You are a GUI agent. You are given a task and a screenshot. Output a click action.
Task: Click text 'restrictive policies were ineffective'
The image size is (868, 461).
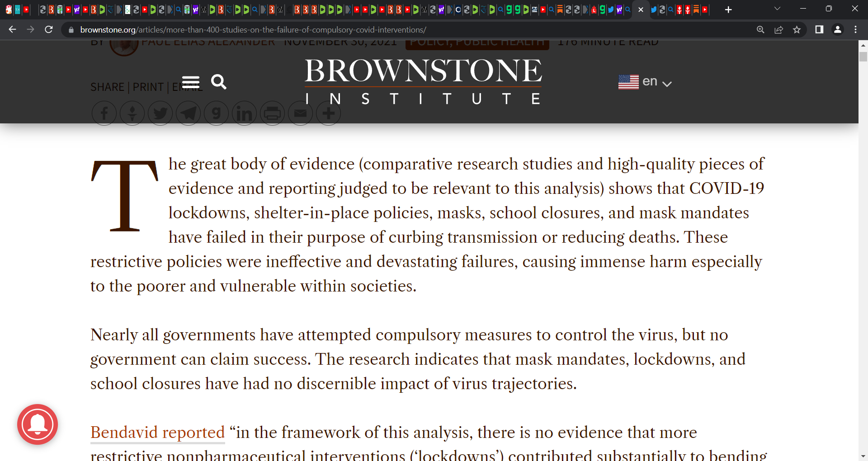coord(216,262)
